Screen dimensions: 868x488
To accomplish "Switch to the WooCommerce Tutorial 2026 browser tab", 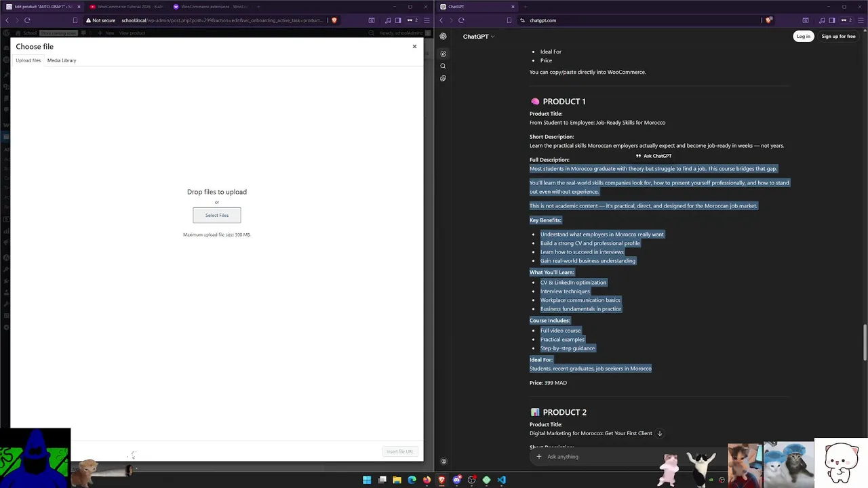I will [126, 7].
